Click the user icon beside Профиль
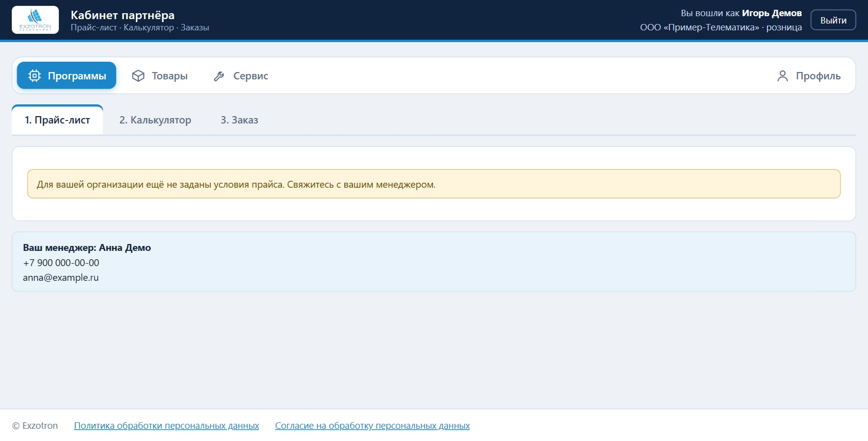Screen dimensions: 868x441 click(783, 76)
